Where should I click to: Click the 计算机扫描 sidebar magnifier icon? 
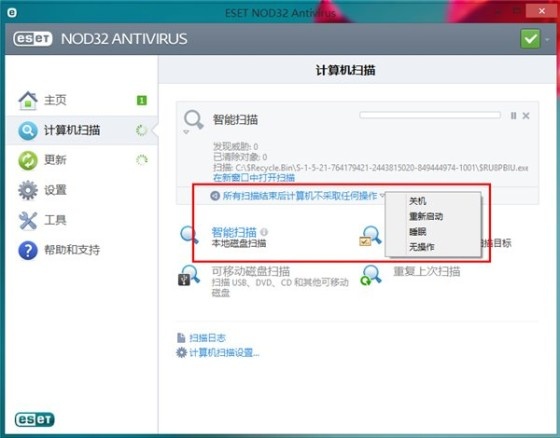point(28,130)
